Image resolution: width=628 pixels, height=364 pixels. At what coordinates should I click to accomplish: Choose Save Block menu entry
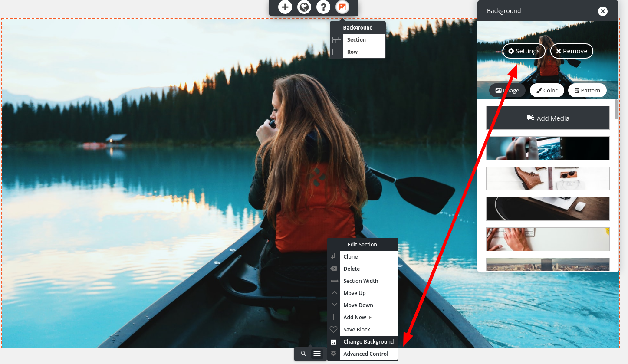click(368, 330)
